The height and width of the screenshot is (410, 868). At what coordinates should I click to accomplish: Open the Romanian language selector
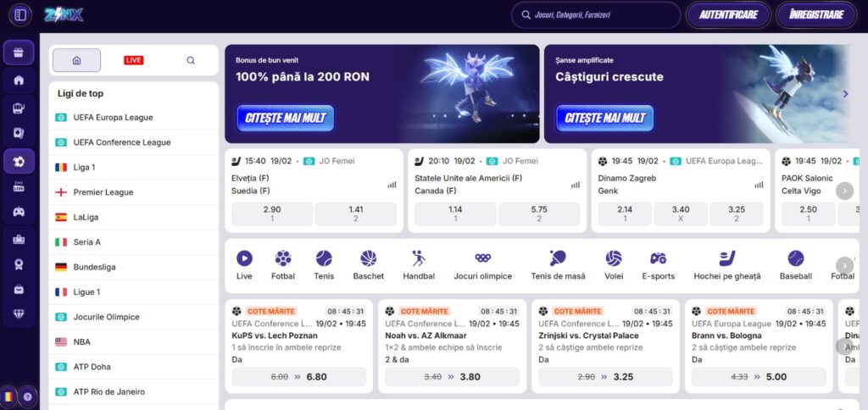point(9,396)
